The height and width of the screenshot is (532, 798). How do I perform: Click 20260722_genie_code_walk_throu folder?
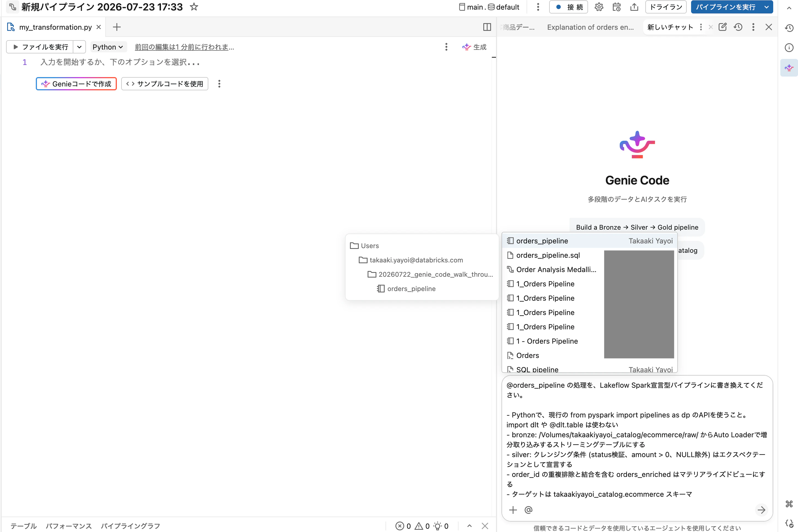[x=430, y=274]
